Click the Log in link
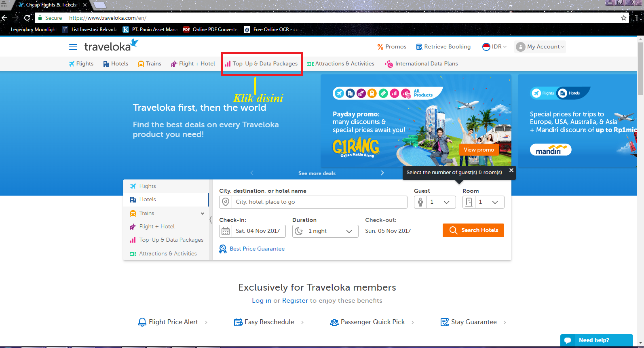 262,301
